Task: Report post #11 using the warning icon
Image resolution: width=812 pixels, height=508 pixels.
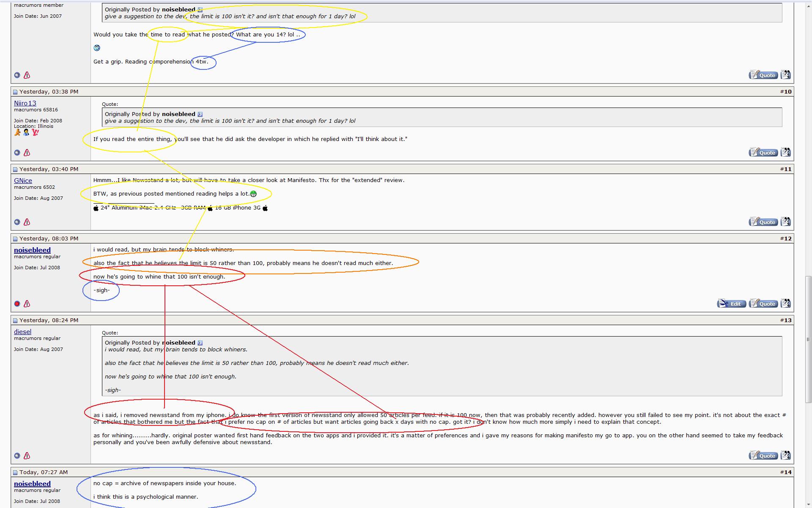Action: pyautogui.click(x=27, y=222)
